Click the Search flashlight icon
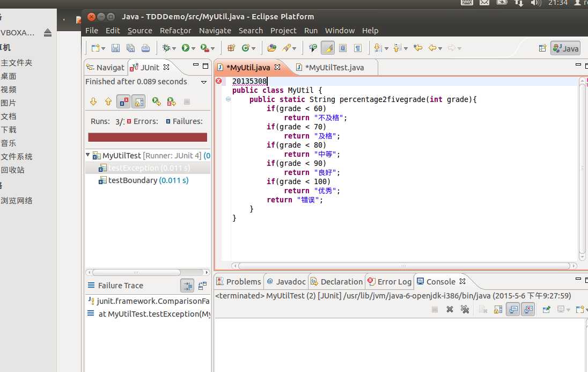This screenshot has height=372, width=588. pyautogui.click(x=287, y=48)
